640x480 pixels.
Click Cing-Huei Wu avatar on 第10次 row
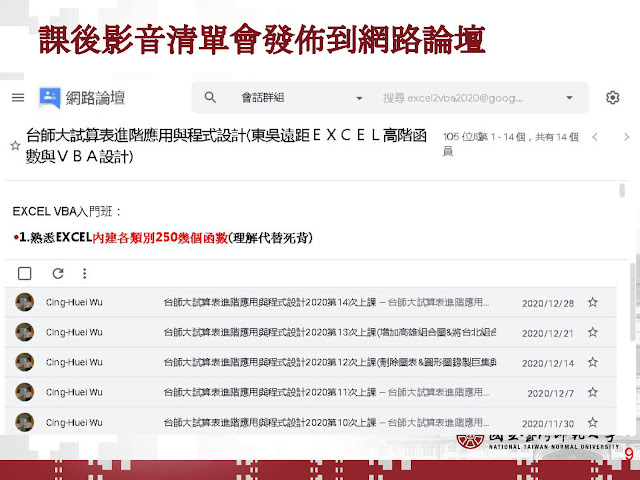[24, 422]
